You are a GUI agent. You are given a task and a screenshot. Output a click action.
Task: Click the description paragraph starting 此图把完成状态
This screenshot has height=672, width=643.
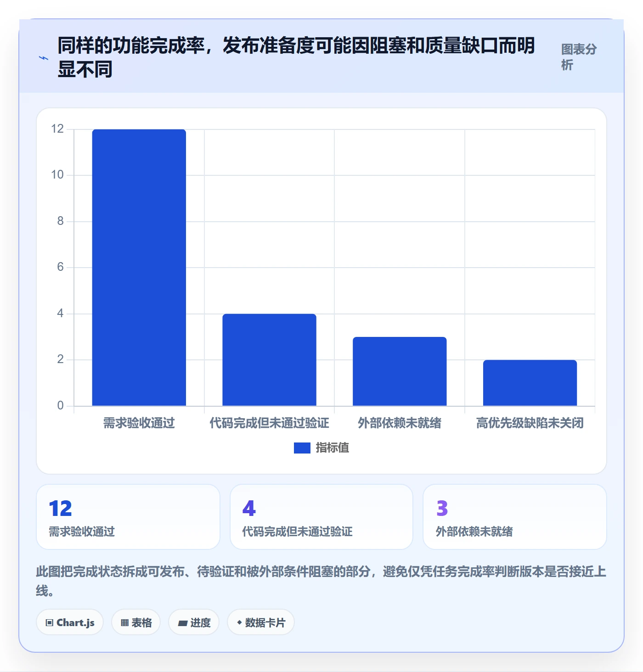[x=321, y=581]
